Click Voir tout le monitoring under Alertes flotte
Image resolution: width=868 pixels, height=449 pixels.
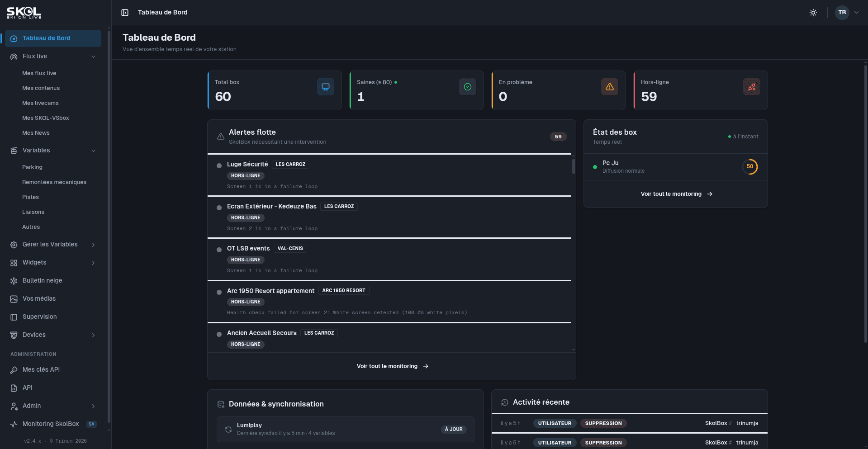[392, 366]
